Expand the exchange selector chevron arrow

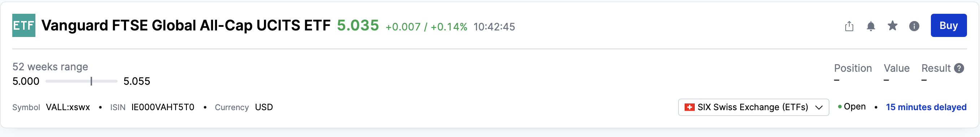(x=819, y=108)
